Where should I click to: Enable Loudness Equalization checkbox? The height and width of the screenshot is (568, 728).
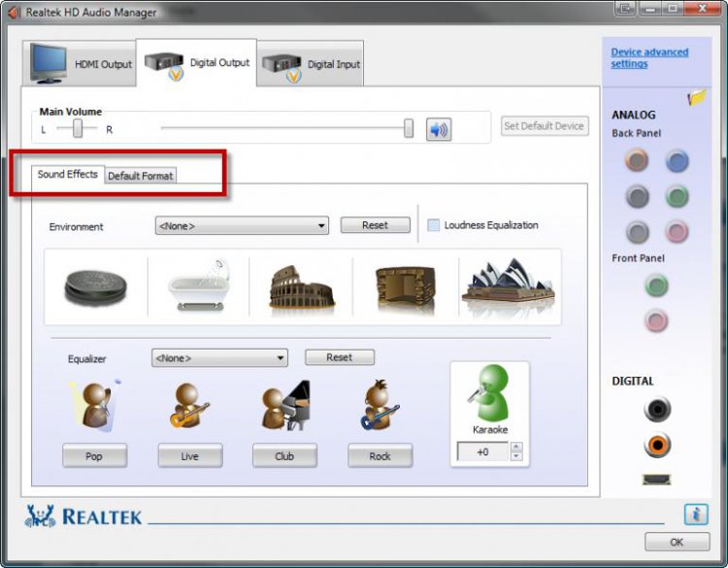[x=433, y=225]
